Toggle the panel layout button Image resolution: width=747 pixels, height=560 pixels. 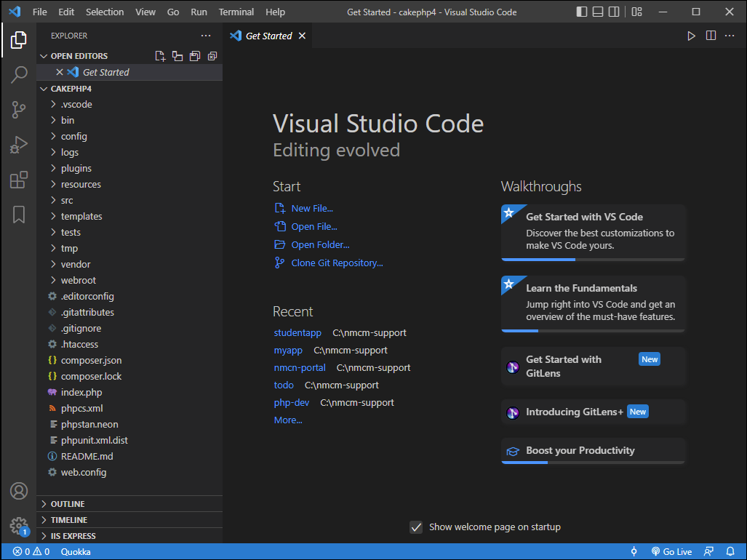[x=598, y=12]
